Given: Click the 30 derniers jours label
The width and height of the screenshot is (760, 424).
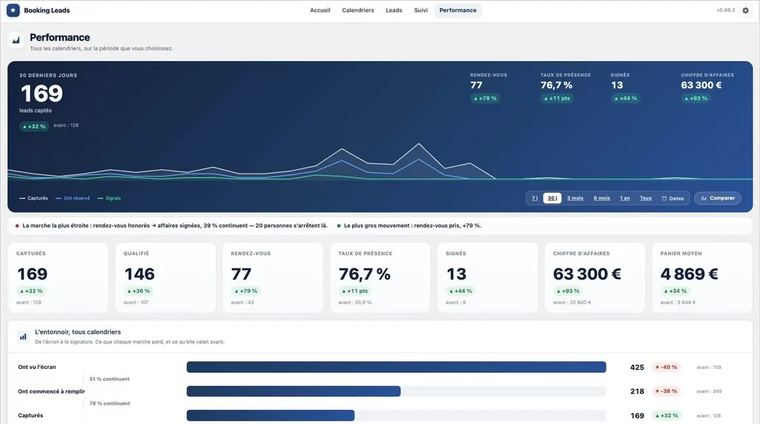Looking at the screenshot, I should [x=48, y=76].
